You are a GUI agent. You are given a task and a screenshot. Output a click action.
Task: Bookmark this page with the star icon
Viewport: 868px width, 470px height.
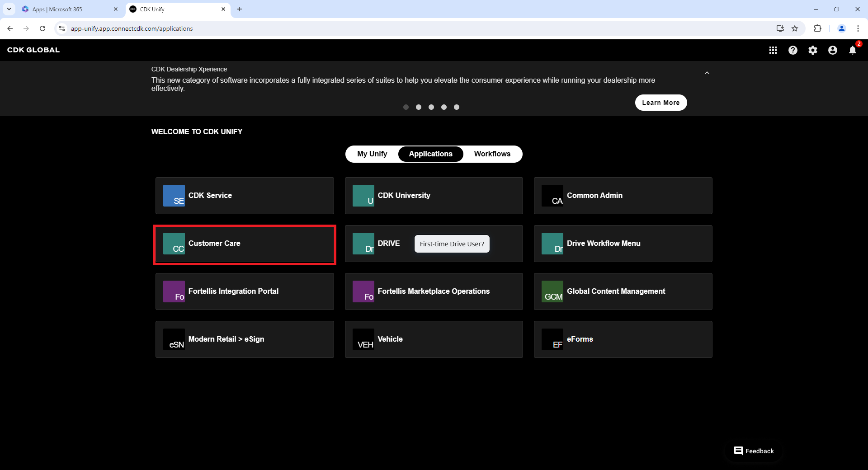click(x=795, y=28)
